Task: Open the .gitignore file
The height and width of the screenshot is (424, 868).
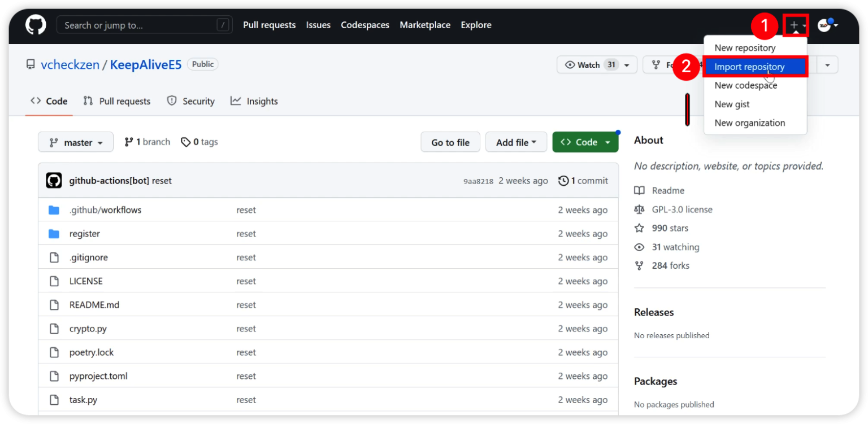Action: (89, 257)
